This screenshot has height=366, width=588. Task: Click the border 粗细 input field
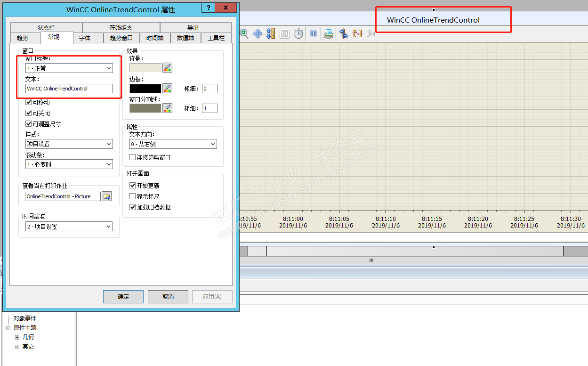click(209, 89)
